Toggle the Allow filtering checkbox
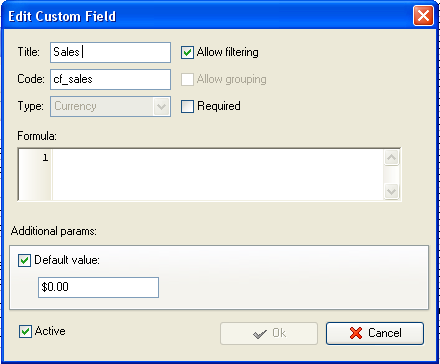The image size is (440, 364). coord(187,53)
